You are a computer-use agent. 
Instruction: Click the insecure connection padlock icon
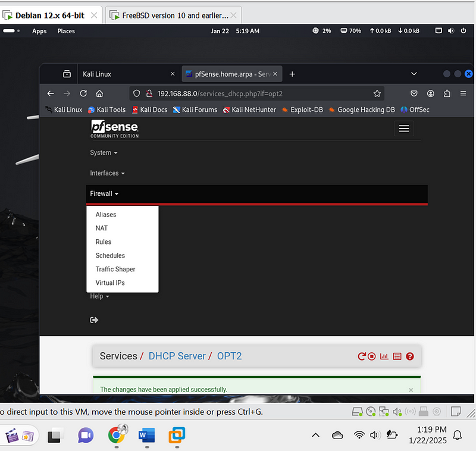(x=149, y=93)
